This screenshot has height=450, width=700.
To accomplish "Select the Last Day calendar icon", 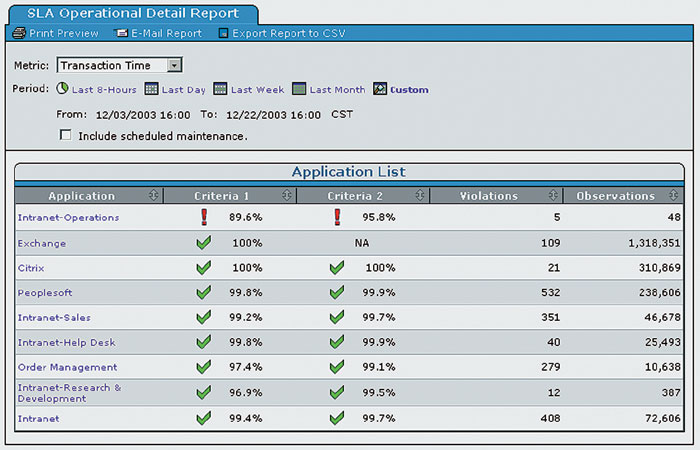I will [x=151, y=89].
